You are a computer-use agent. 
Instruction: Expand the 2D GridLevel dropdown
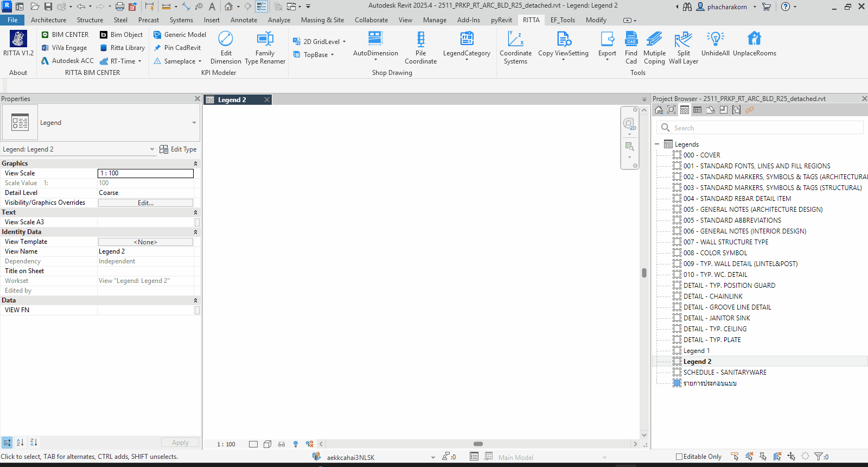[x=344, y=42]
